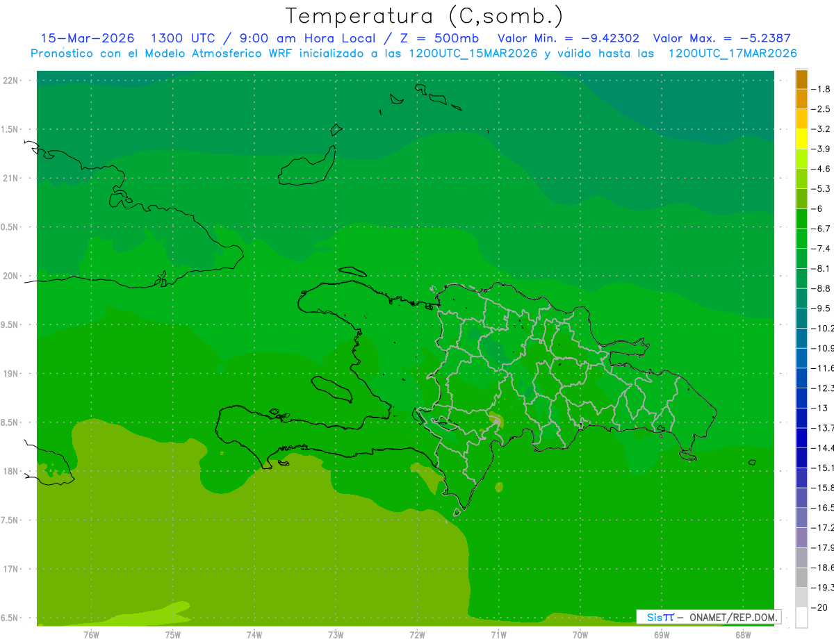
Task: Click the map title 'Temperatura (C,somb.)'
Action: tap(424, 16)
